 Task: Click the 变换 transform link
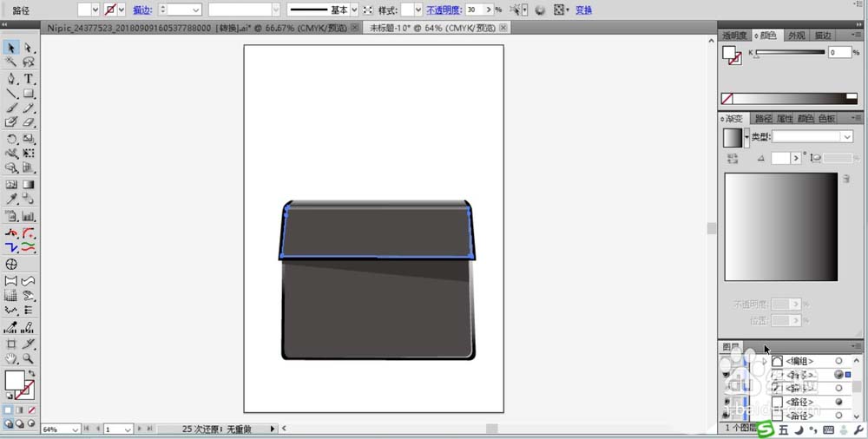pos(583,10)
